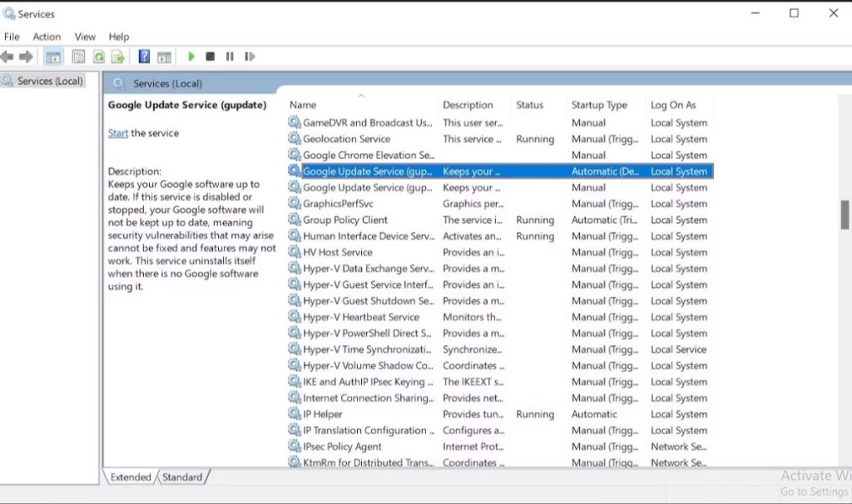The width and height of the screenshot is (852, 504).
Task: Select highlighted Google Update Service Automatic row
Action: pos(500,171)
